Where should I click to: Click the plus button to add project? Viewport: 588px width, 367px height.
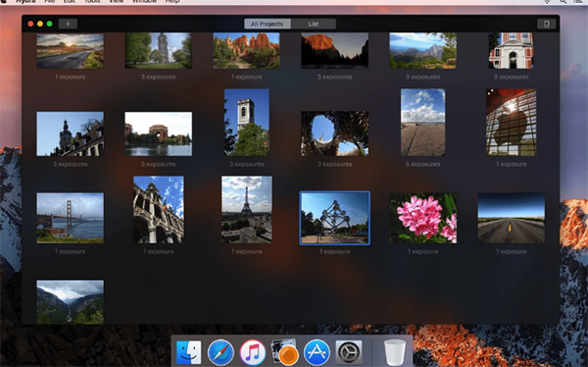[x=68, y=24]
